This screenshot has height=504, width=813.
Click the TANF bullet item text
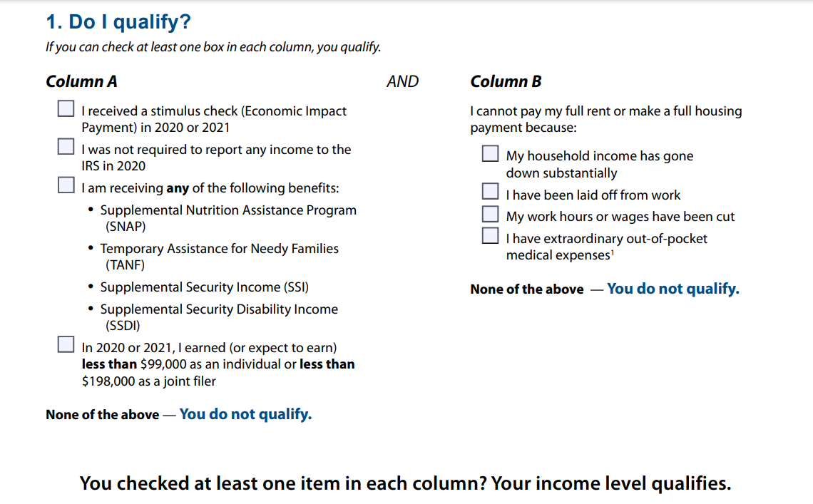click(220, 257)
